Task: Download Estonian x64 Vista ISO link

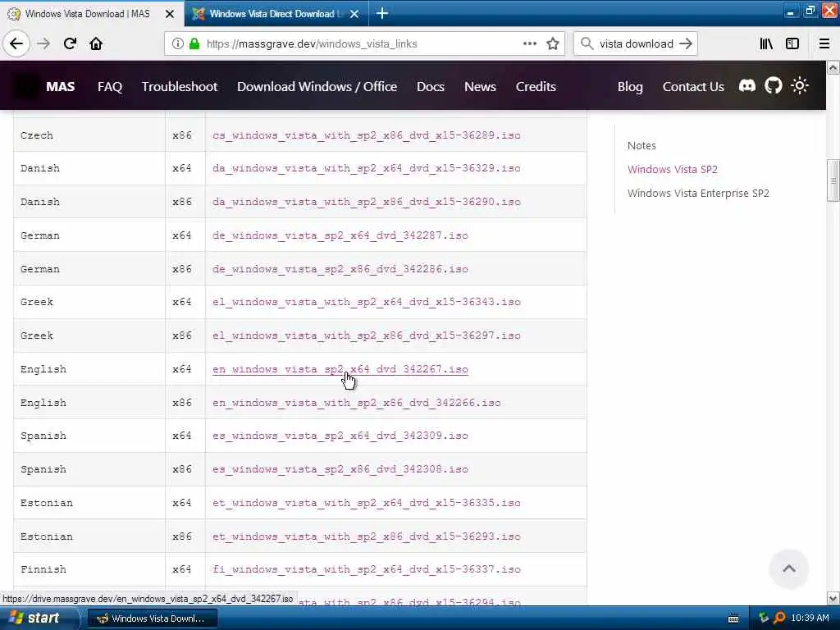Action: [367, 503]
